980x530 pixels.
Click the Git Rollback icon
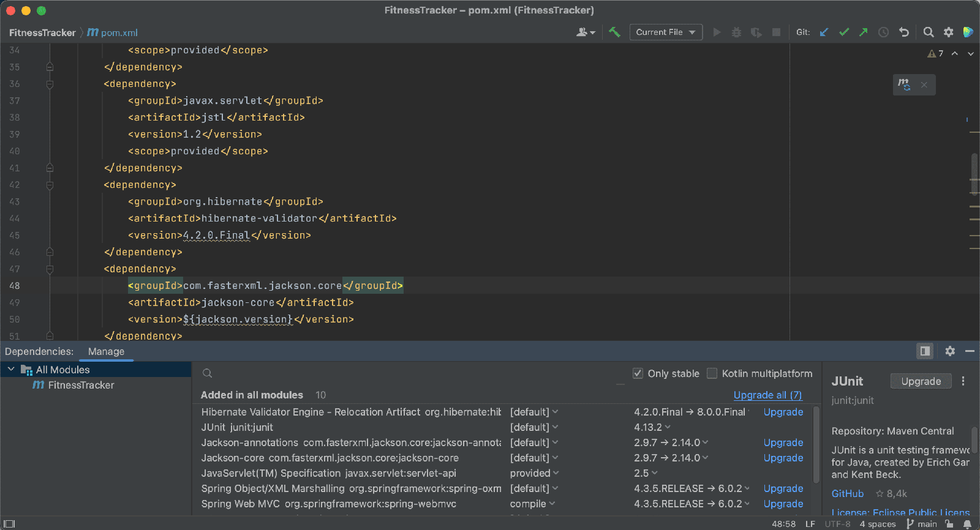coord(903,32)
